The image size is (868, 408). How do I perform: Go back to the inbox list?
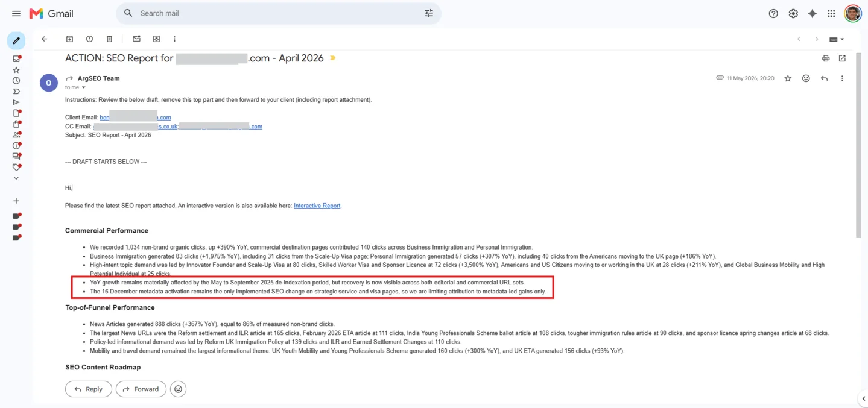(x=44, y=39)
